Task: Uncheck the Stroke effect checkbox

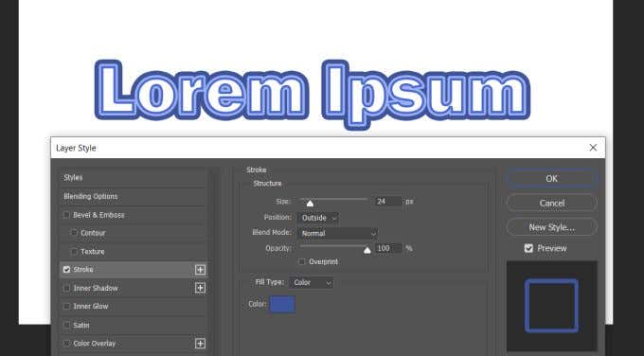Action: pos(66,269)
